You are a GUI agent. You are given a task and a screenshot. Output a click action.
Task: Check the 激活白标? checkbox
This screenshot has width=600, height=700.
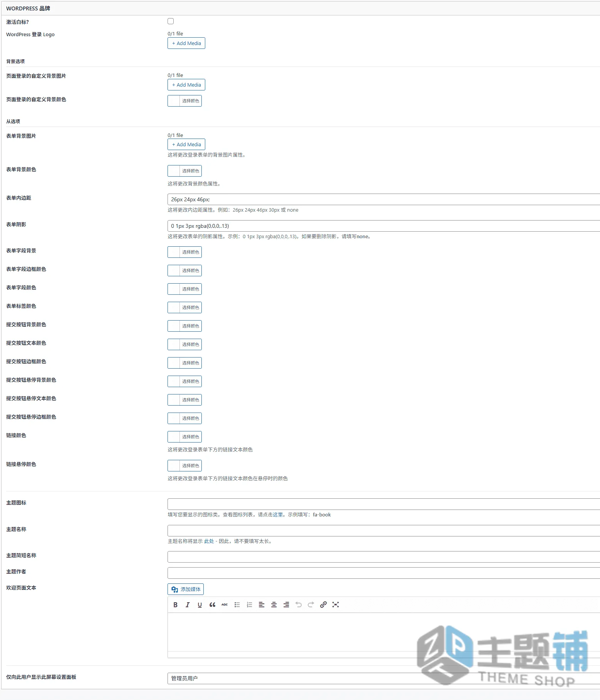(171, 21)
